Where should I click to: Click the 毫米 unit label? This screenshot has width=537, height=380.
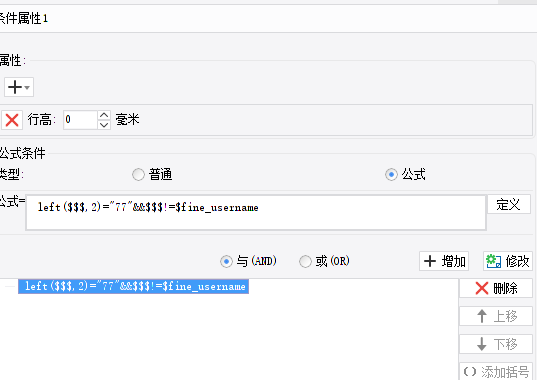127,120
